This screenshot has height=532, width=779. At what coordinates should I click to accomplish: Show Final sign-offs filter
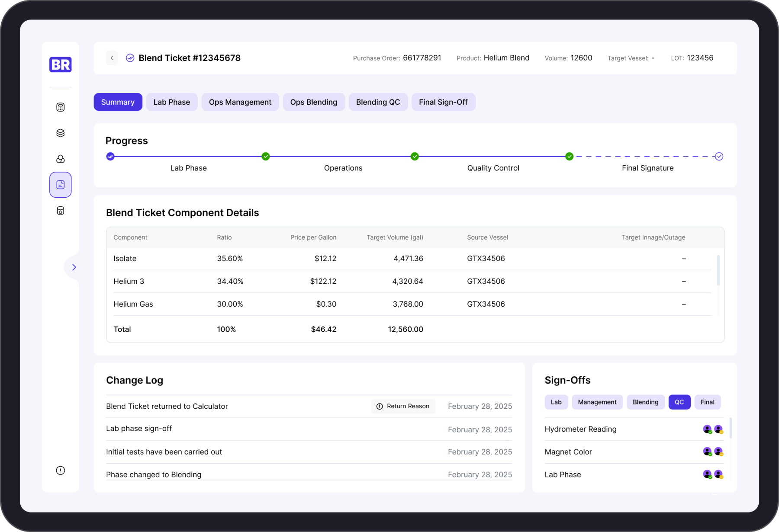707,402
